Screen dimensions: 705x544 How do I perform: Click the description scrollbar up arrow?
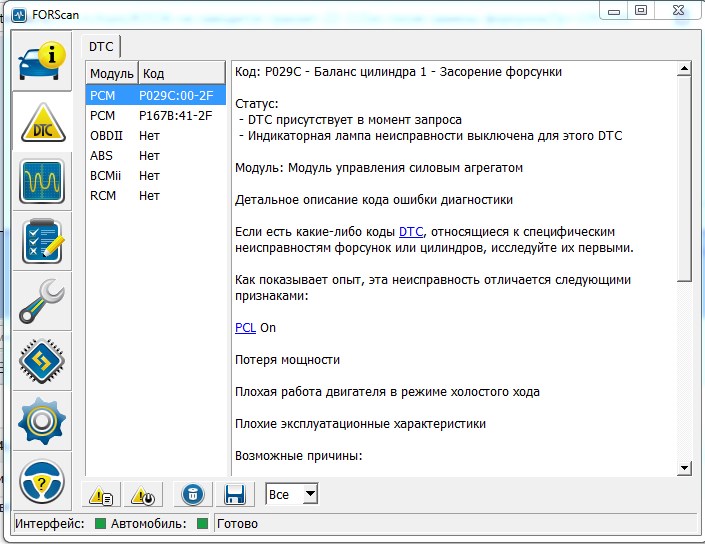coord(684,69)
